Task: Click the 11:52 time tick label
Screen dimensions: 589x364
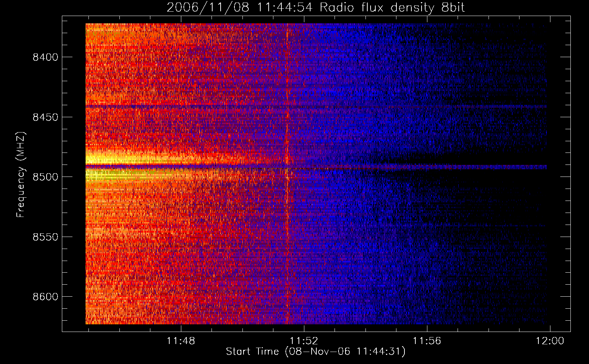Action: click(304, 341)
